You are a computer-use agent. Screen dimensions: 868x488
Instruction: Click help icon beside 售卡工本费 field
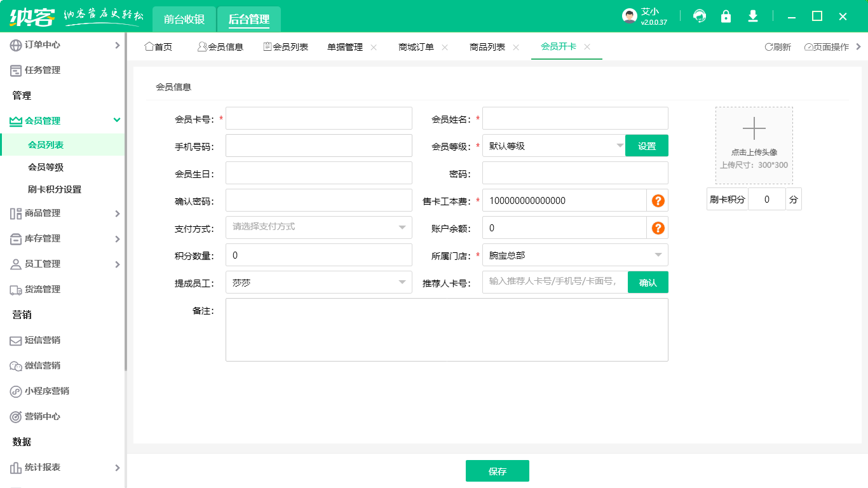coord(658,201)
